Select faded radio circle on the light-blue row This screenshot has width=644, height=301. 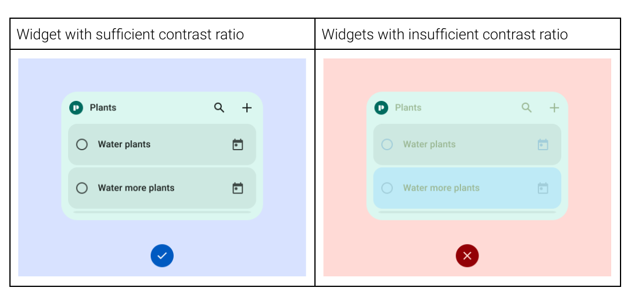(387, 188)
